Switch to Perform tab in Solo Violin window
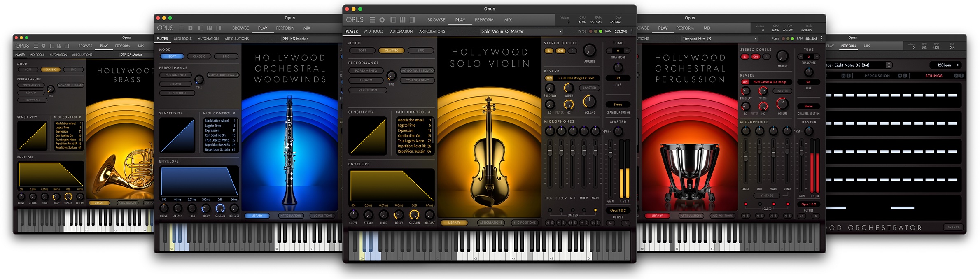This screenshot has height=279, width=980. tap(484, 20)
